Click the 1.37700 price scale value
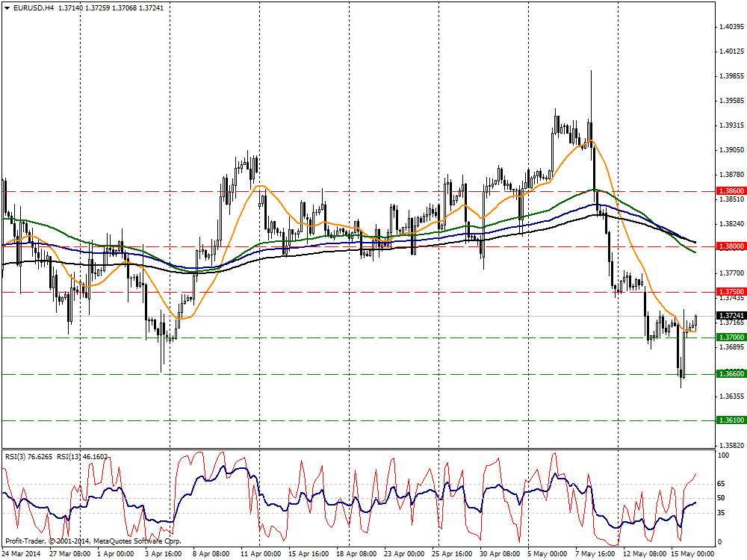 point(732,273)
